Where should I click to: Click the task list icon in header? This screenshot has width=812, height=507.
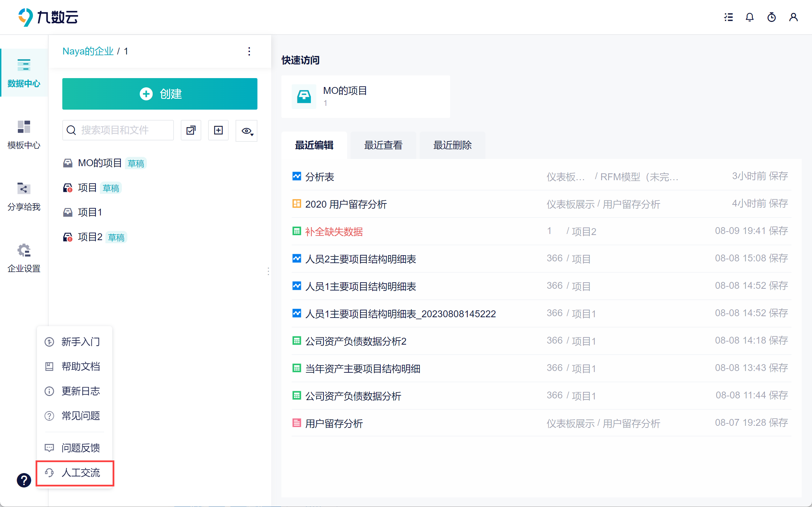click(728, 17)
